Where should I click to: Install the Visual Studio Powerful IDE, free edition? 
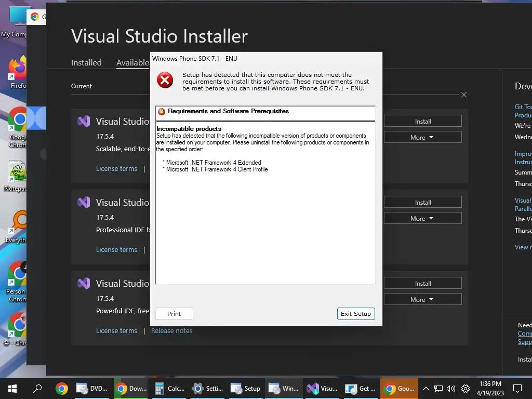click(x=423, y=283)
